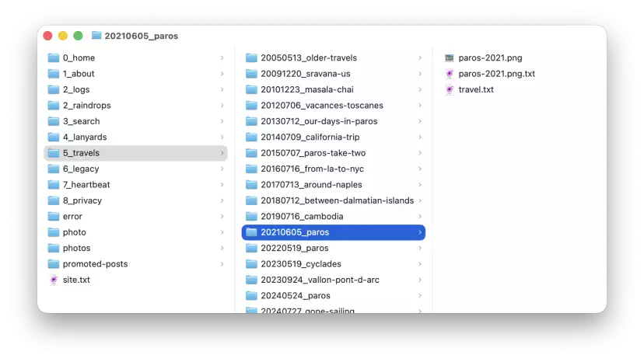The width and height of the screenshot is (644, 362).
Task: Select the 20140709_california-trip folder name
Action: click(x=310, y=137)
